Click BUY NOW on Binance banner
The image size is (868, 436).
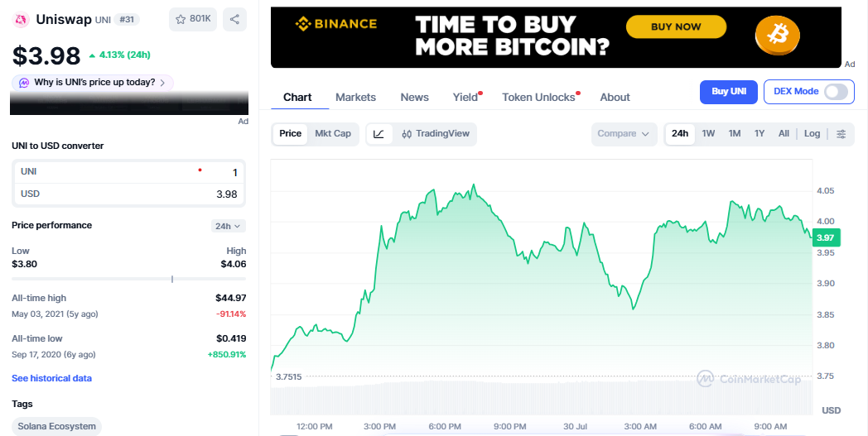[x=676, y=26]
